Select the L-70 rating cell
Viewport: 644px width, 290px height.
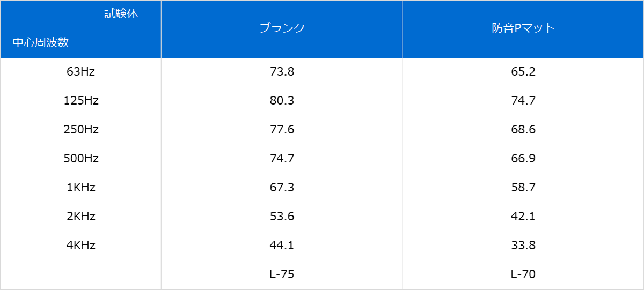pyautogui.click(x=523, y=274)
